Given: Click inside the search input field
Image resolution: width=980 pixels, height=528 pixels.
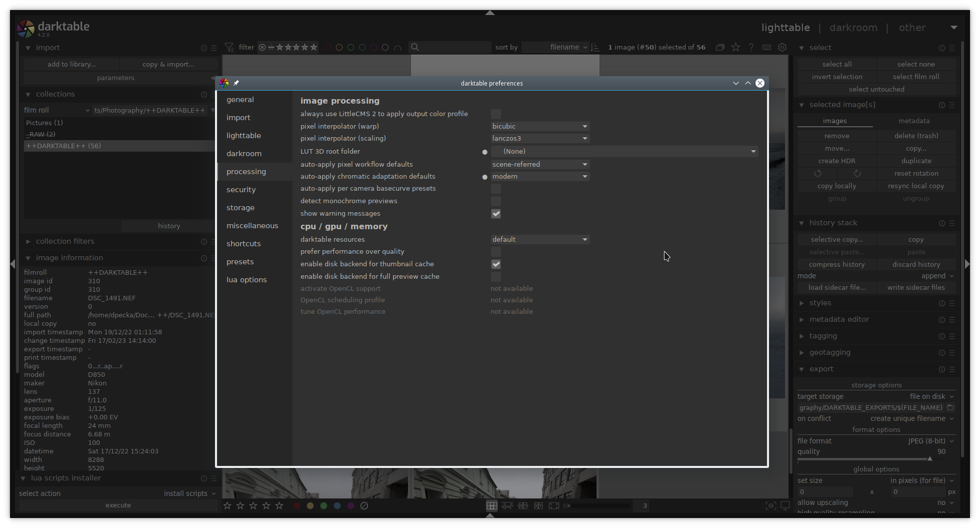Looking at the screenshot, I should click(x=450, y=47).
